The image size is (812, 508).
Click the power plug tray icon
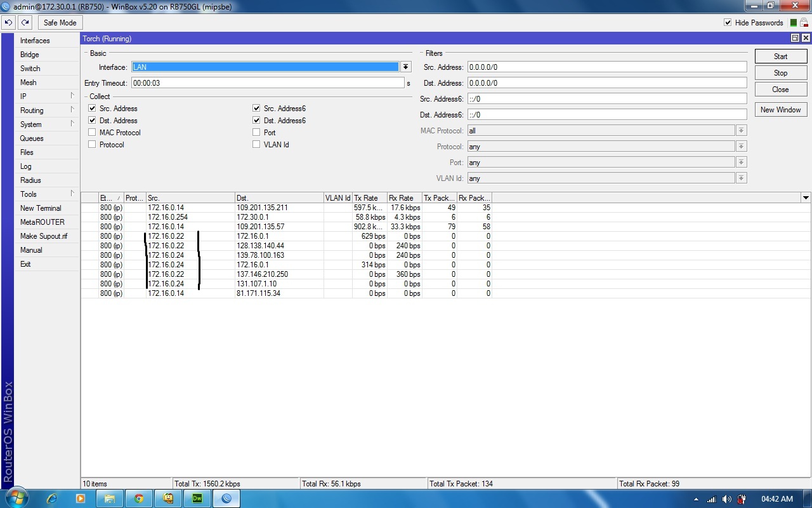pyautogui.click(x=741, y=499)
